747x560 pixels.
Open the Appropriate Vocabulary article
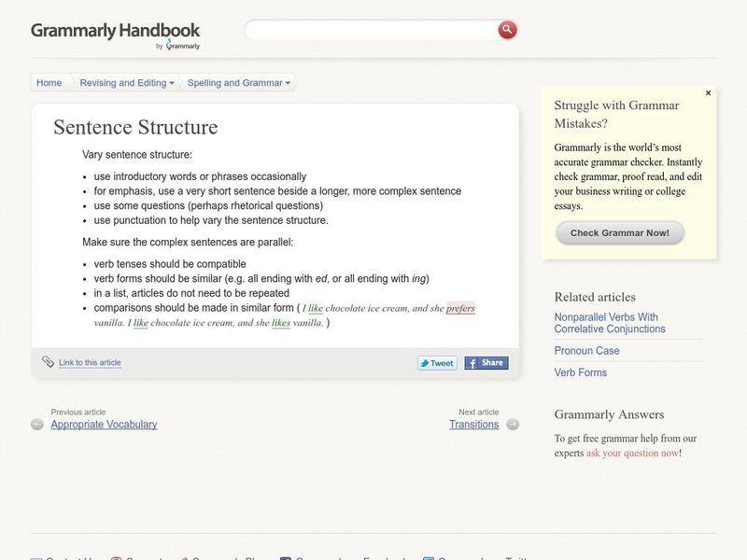[104, 424]
